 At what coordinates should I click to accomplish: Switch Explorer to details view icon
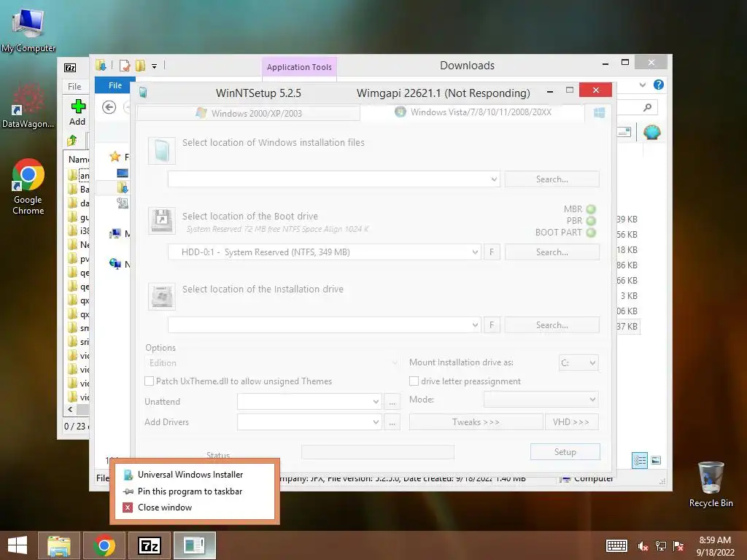tap(640, 460)
